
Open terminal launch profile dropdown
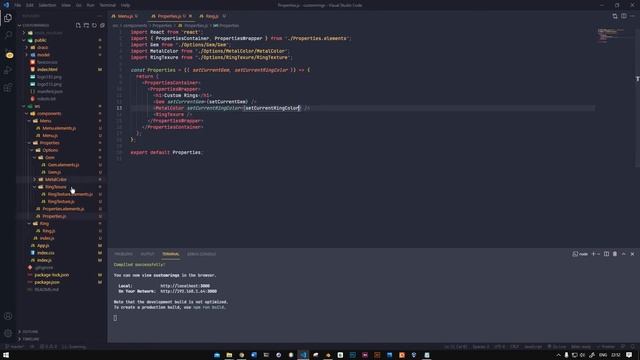coord(599,254)
